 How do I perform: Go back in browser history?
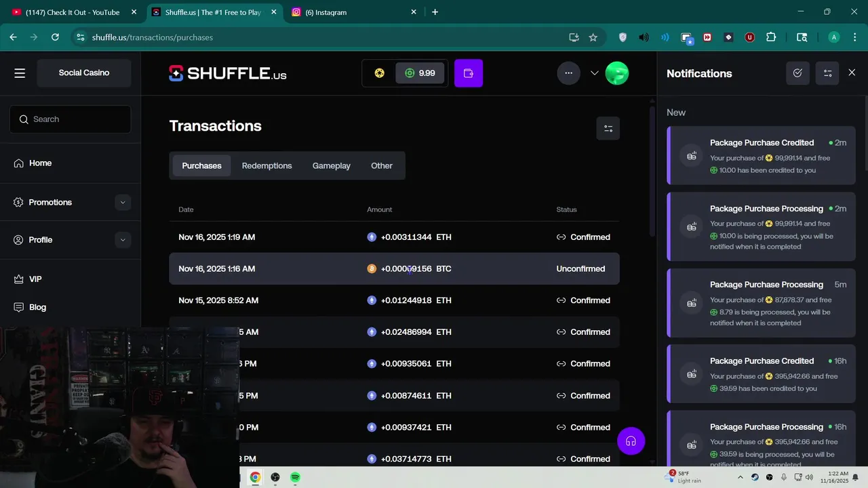click(x=13, y=37)
